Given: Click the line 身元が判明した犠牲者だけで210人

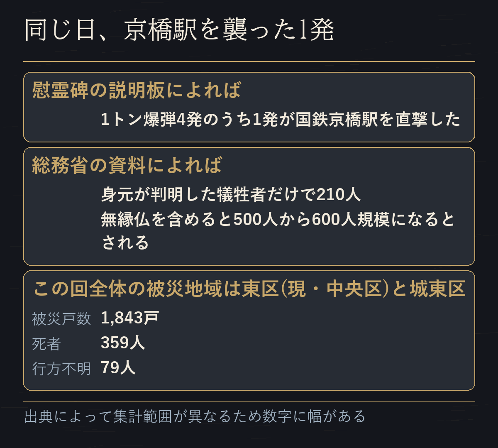Looking at the screenshot, I should coord(231,194).
